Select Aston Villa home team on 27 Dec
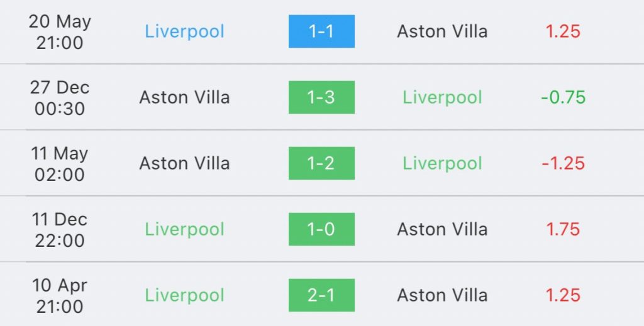The image size is (644, 326). coord(184,97)
